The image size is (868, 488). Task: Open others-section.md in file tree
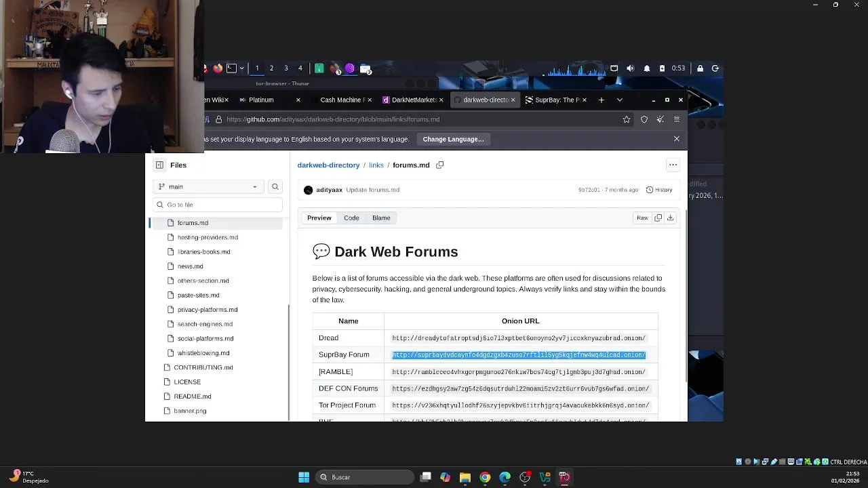point(203,281)
